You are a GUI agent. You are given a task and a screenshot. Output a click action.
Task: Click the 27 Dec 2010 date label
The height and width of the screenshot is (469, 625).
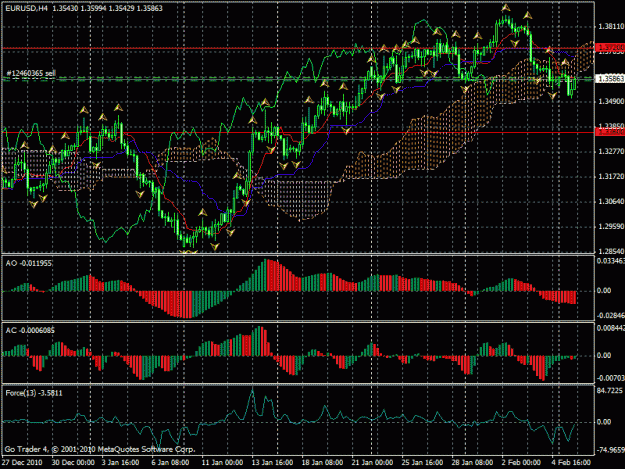(22, 462)
